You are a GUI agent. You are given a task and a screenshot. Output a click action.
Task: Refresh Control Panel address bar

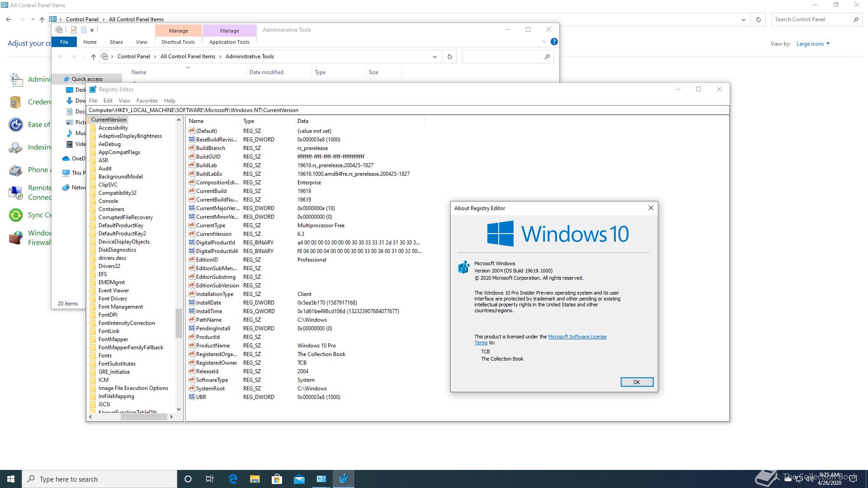click(758, 19)
